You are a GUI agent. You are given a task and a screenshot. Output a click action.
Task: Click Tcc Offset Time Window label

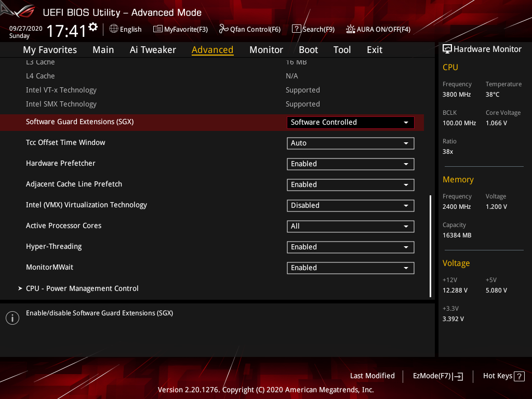click(65, 142)
